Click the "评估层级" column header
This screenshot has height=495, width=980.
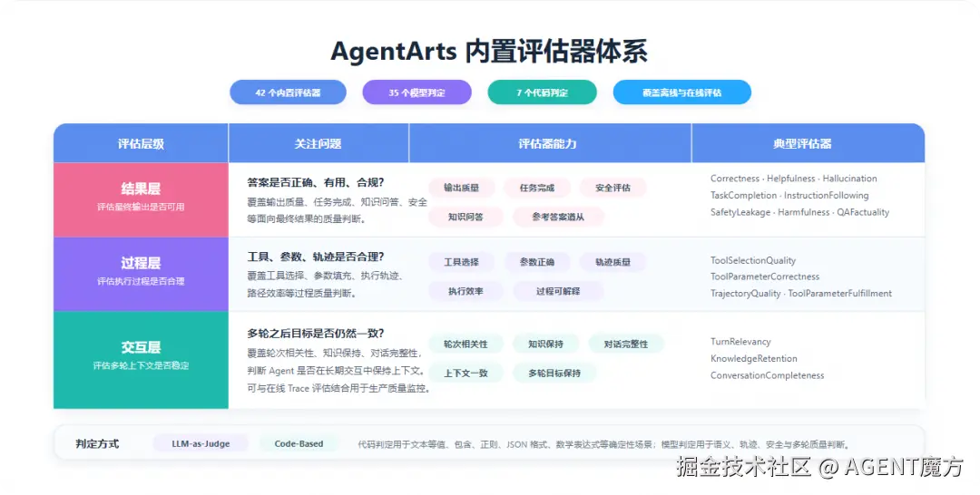[142, 143]
